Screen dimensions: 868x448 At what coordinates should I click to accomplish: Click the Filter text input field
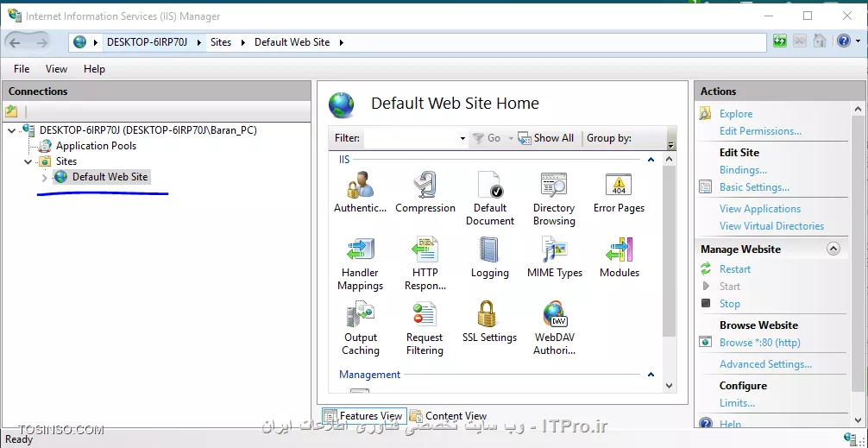[x=411, y=138]
